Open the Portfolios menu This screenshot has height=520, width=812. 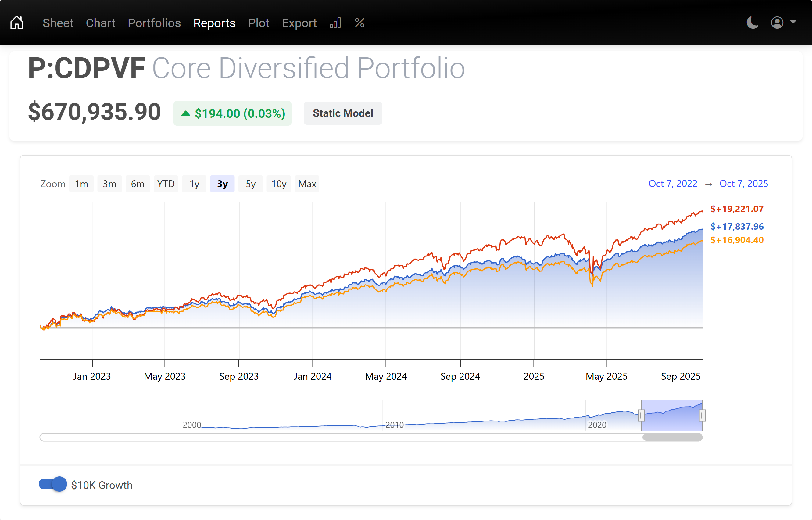point(154,23)
